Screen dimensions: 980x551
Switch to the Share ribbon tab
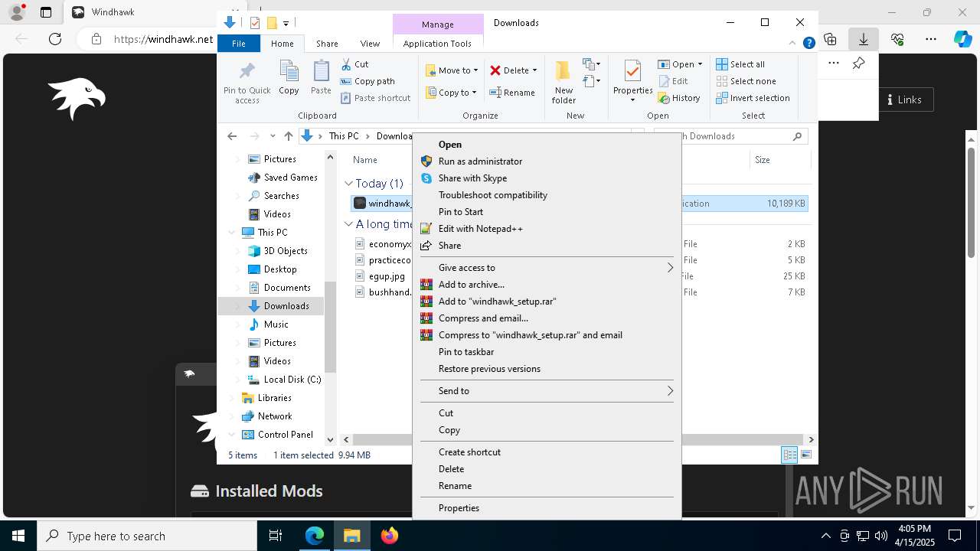coord(327,44)
